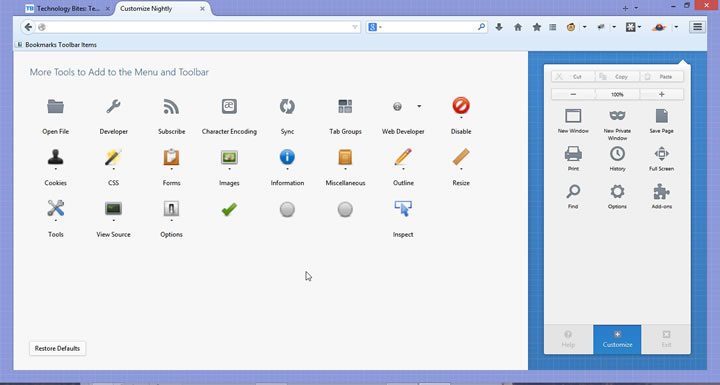The height and width of the screenshot is (385, 720).
Task: Click in the search box field
Action: tap(427, 27)
